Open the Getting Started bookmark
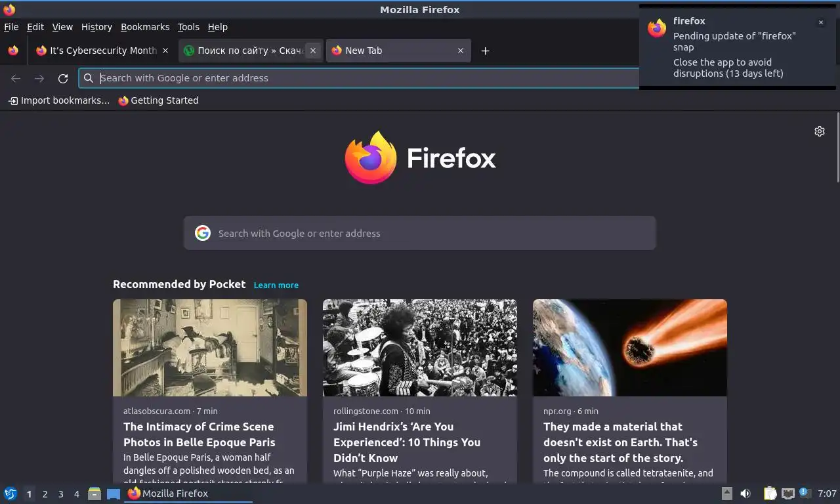This screenshot has width=840, height=504. click(158, 100)
